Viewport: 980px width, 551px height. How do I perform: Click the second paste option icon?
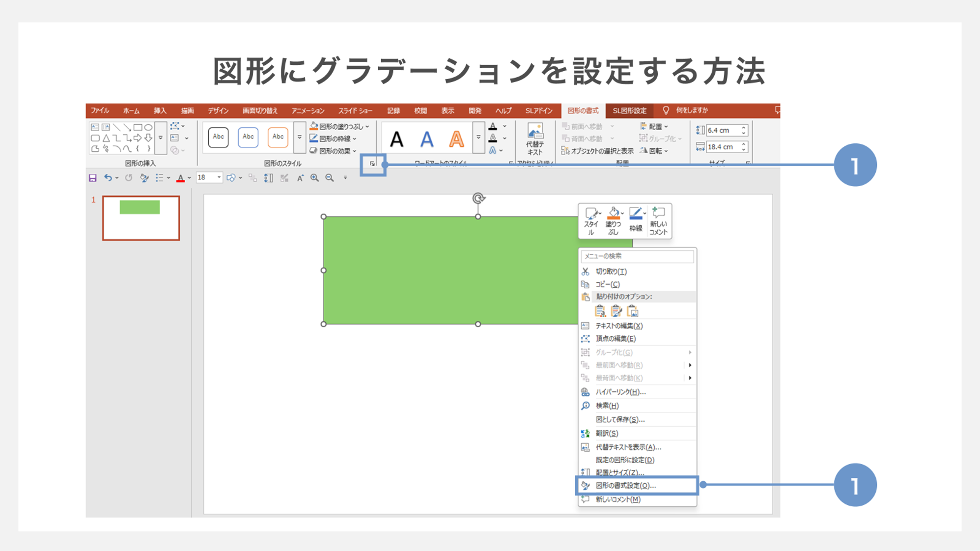[x=616, y=311]
